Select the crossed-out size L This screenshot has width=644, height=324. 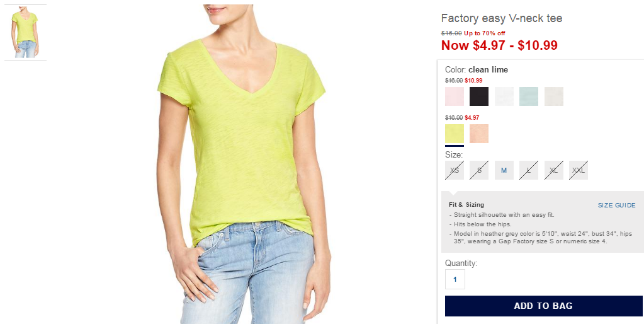click(x=529, y=170)
